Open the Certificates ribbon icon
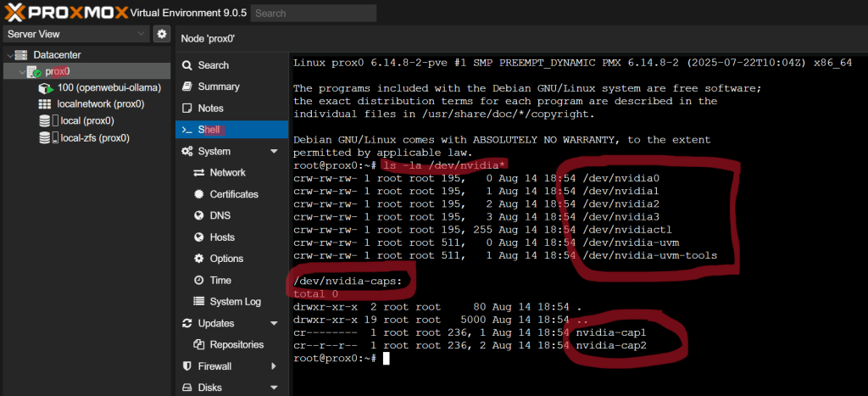 pyautogui.click(x=199, y=194)
